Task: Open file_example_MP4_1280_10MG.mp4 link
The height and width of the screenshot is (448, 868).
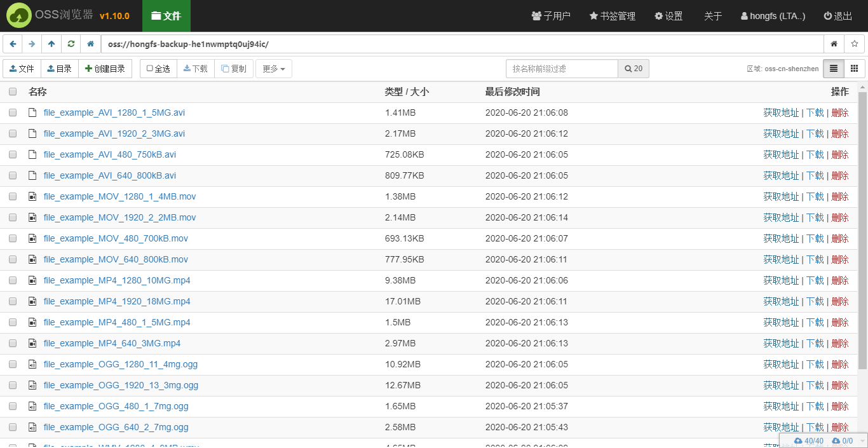Action: (117, 280)
